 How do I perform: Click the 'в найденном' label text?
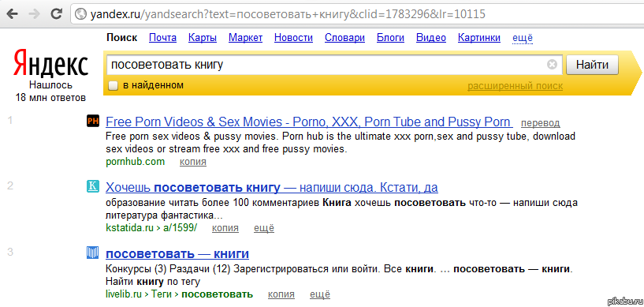point(153,85)
